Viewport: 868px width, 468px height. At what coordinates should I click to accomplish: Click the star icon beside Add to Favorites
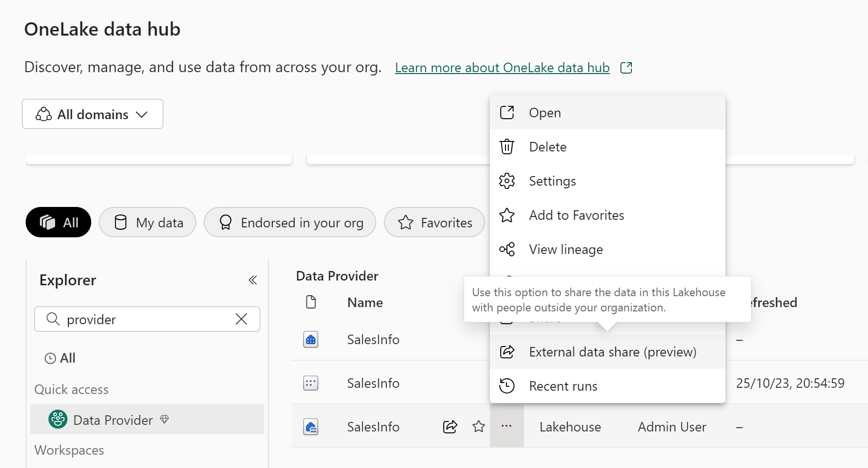[x=507, y=215]
